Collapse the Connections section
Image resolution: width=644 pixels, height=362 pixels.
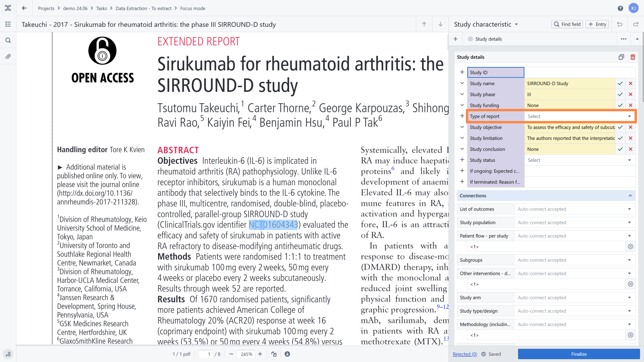630,196
